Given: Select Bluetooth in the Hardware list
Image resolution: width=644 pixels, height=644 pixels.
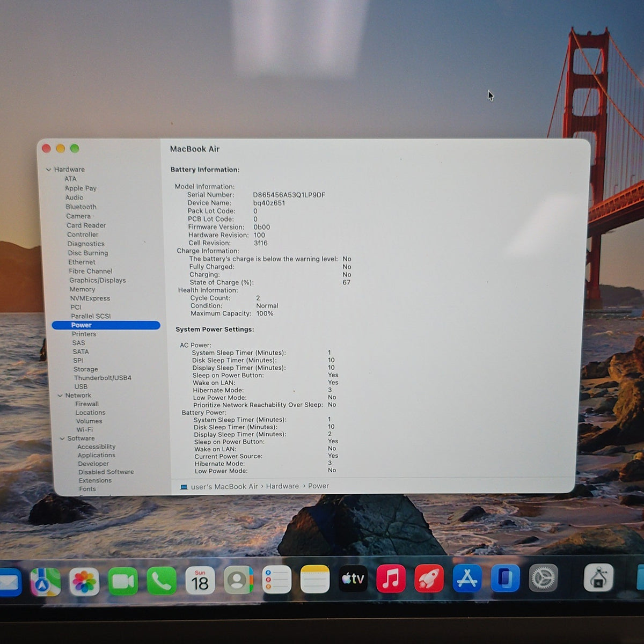Looking at the screenshot, I should [x=81, y=207].
